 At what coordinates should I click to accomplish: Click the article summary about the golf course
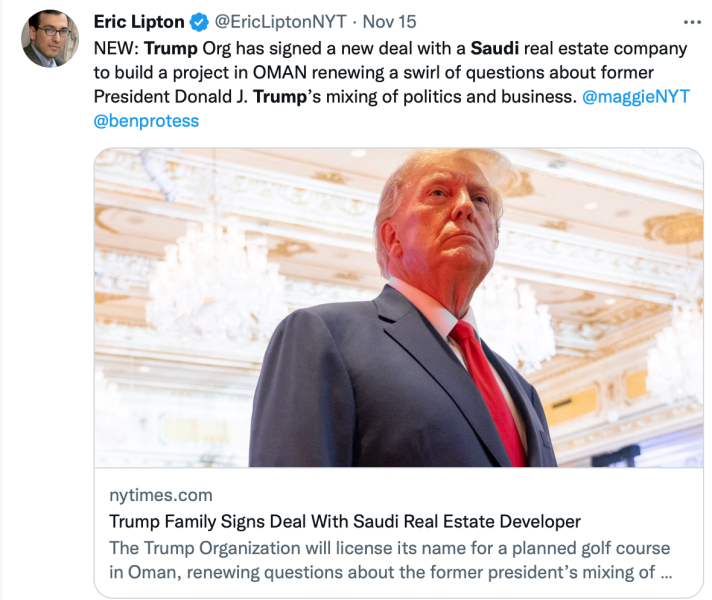(388, 561)
